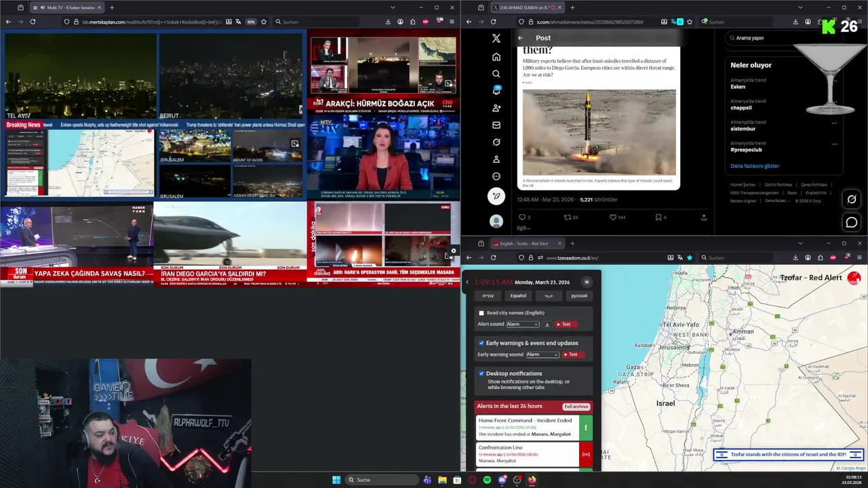The height and width of the screenshot is (488, 868).
Task: Open the Windows Start button
Action: (x=336, y=480)
